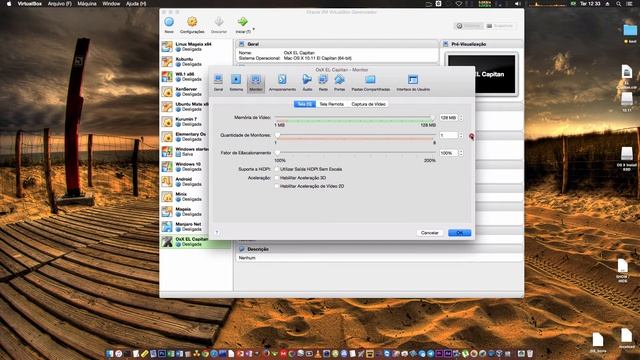The width and height of the screenshot is (640, 360).
Task: Open the Ajuda menu
Action: [136, 4]
